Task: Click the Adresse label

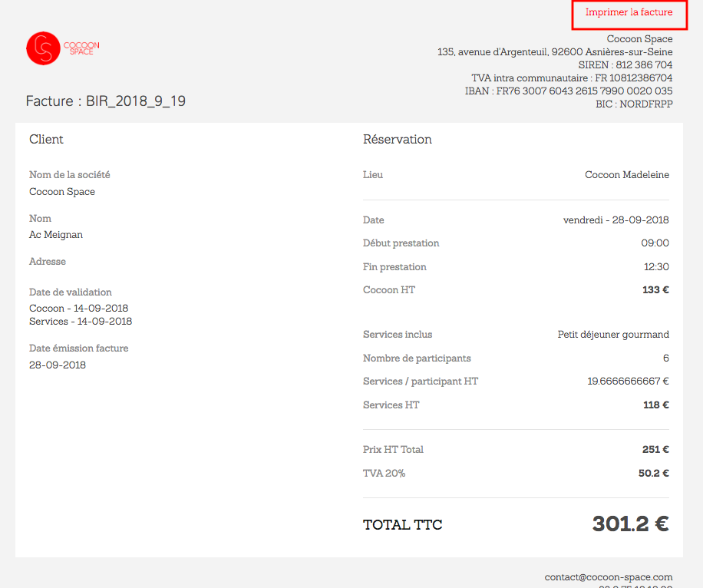Action: (48, 262)
